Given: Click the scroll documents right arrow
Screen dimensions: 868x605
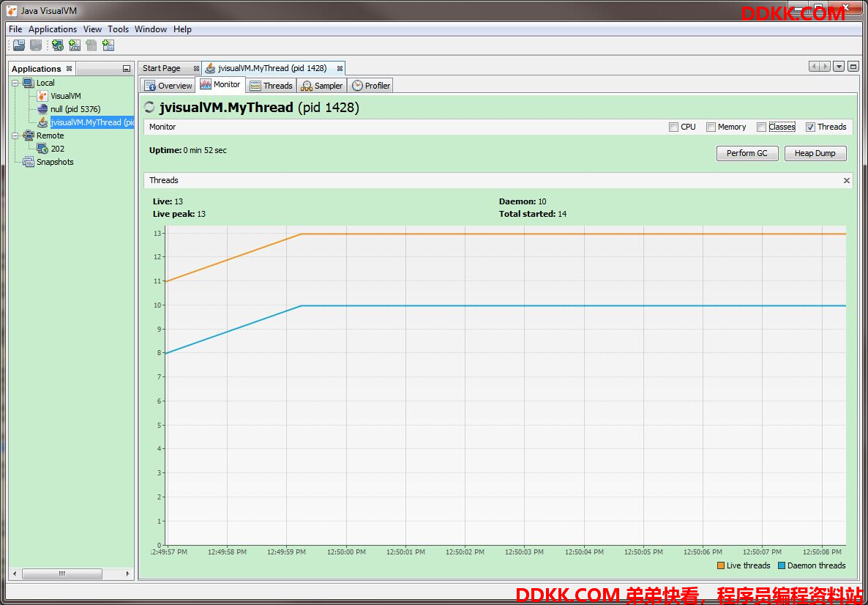Looking at the screenshot, I should point(825,67).
